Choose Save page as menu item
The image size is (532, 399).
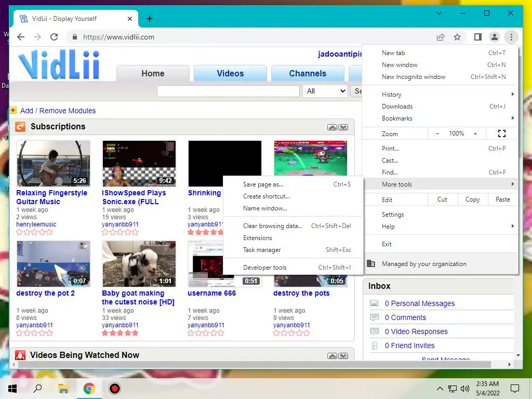click(294, 184)
